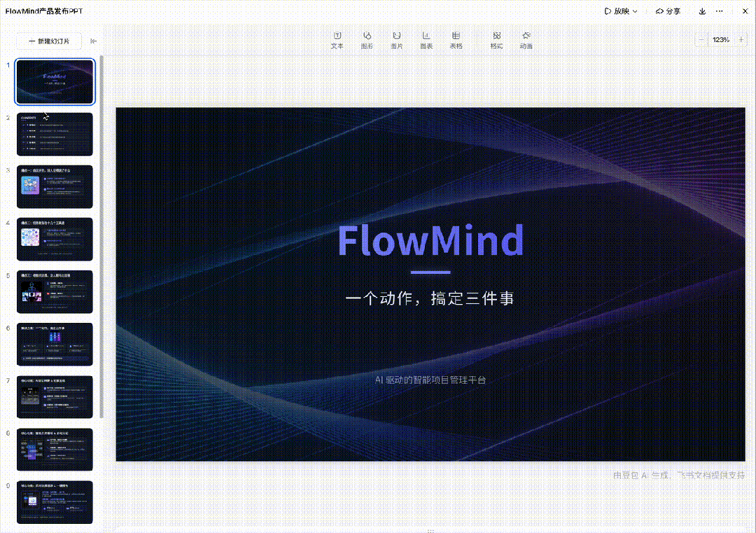This screenshot has width=756, height=533.
Task: Zoom in with the plus button
Action: point(741,40)
